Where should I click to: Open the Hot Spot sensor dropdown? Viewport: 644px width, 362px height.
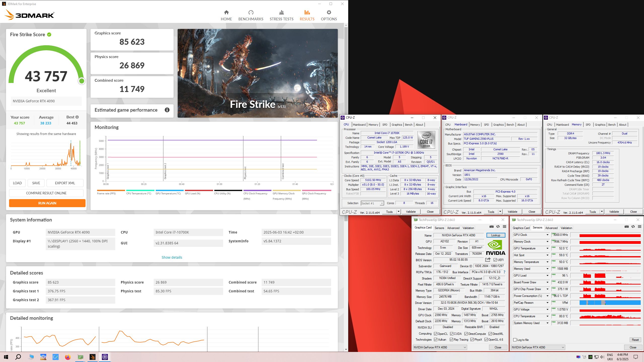[x=547, y=255]
